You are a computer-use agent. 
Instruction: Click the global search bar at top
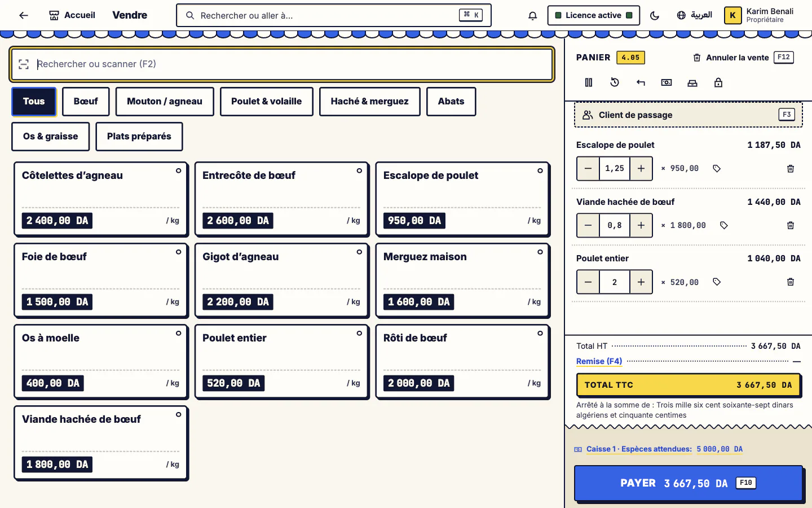[334, 15]
